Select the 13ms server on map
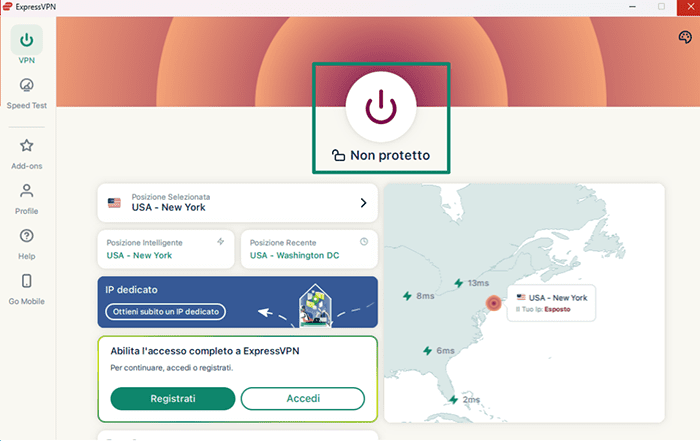The width and height of the screenshot is (700, 441). pyautogui.click(x=470, y=283)
